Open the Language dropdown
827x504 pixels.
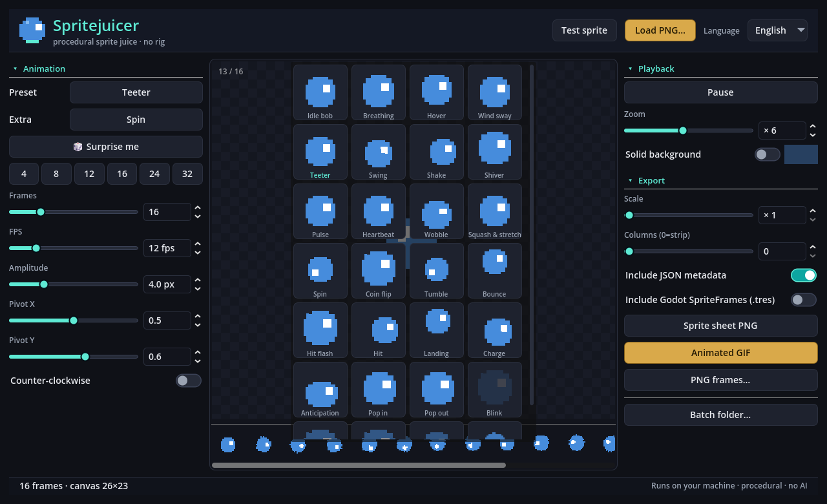pos(777,30)
